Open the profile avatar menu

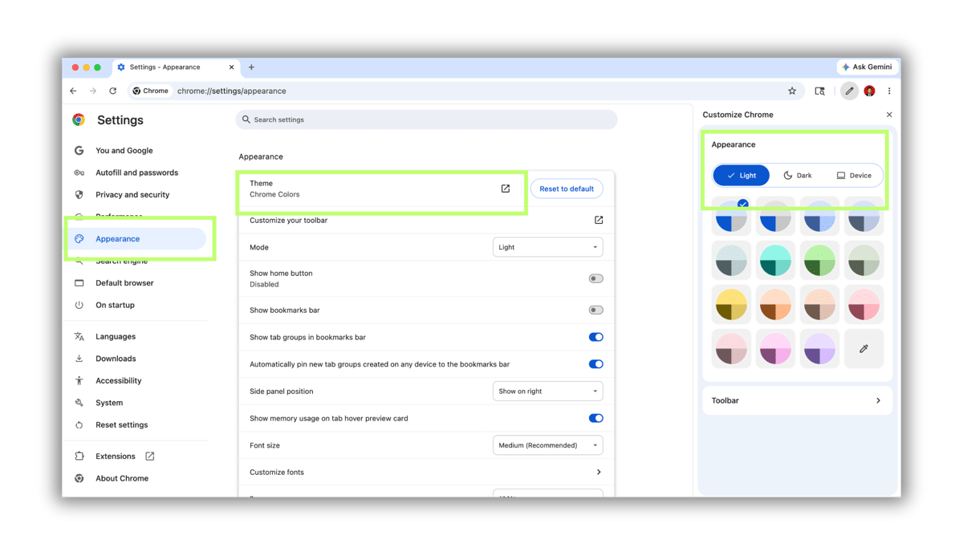point(869,91)
